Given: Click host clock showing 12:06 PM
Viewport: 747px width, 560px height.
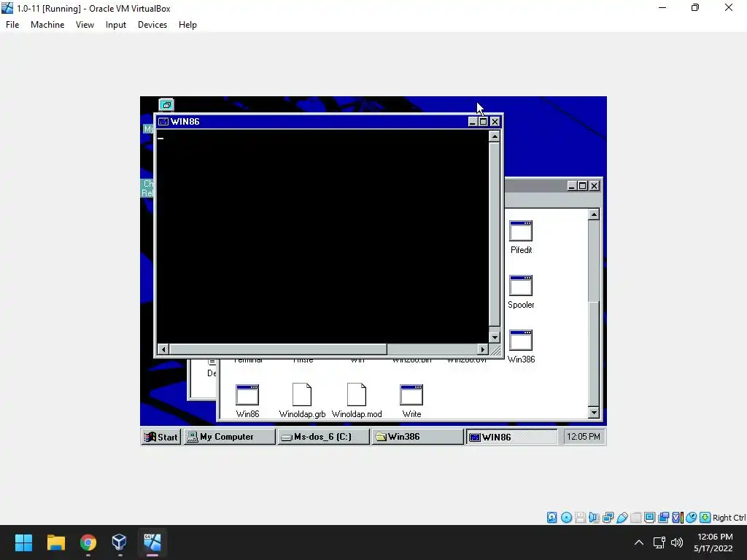Looking at the screenshot, I should point(715,537).
